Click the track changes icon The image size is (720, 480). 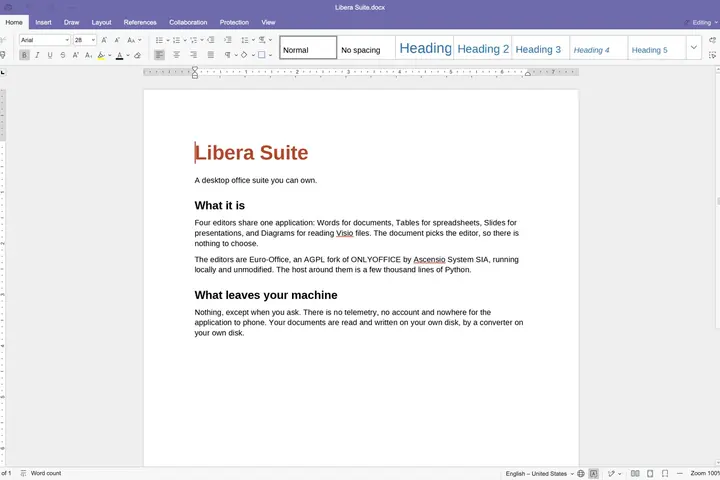611,474
